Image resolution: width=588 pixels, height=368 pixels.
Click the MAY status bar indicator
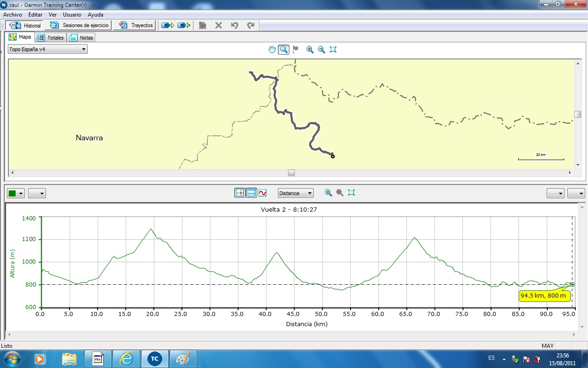548,345
